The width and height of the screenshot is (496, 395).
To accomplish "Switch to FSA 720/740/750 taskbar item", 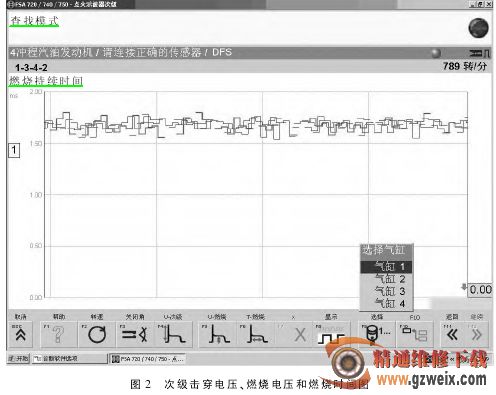I will coord(148,359).
